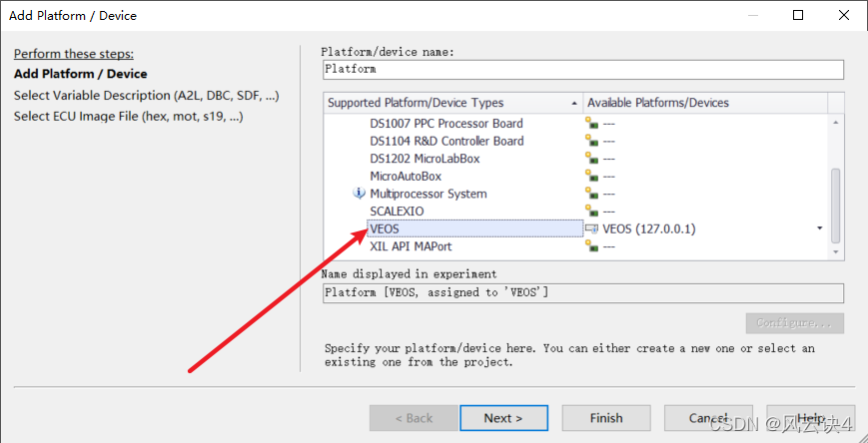This screenshot has width=868, height=443.
Task: Click device icon in SCALEXIO row
Action: (591, 212)
